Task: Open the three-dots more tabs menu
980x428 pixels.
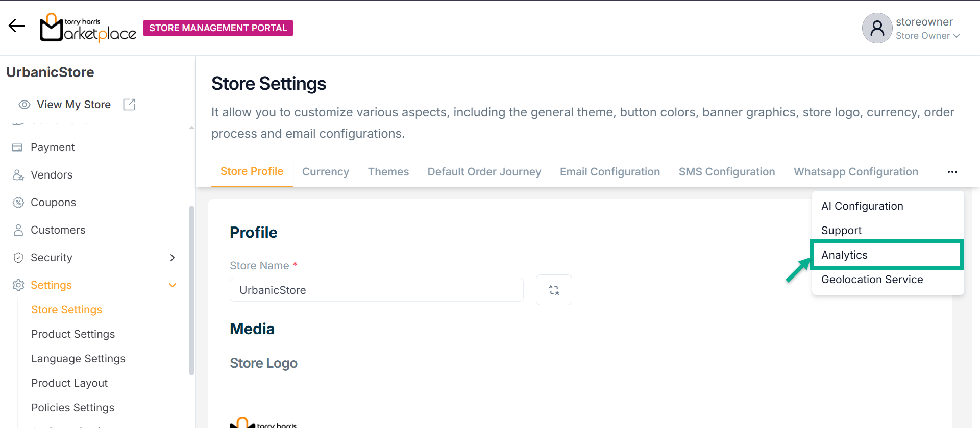Action: 952,172
